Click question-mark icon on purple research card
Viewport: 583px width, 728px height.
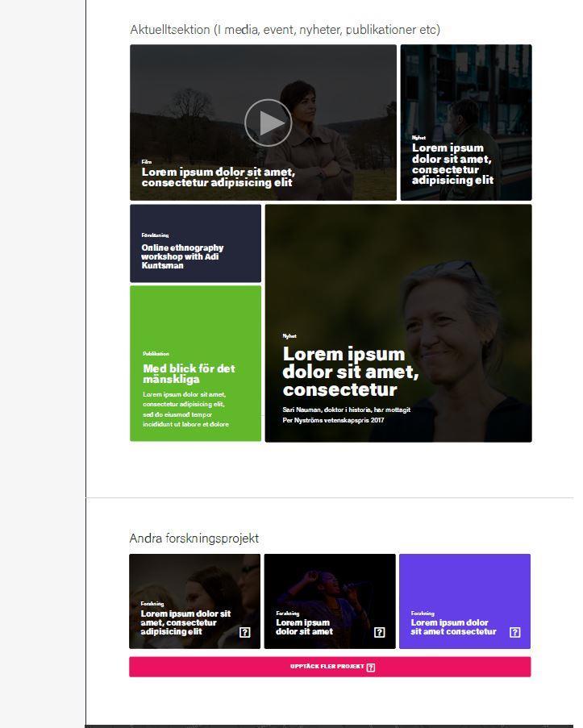pos(514,632)
